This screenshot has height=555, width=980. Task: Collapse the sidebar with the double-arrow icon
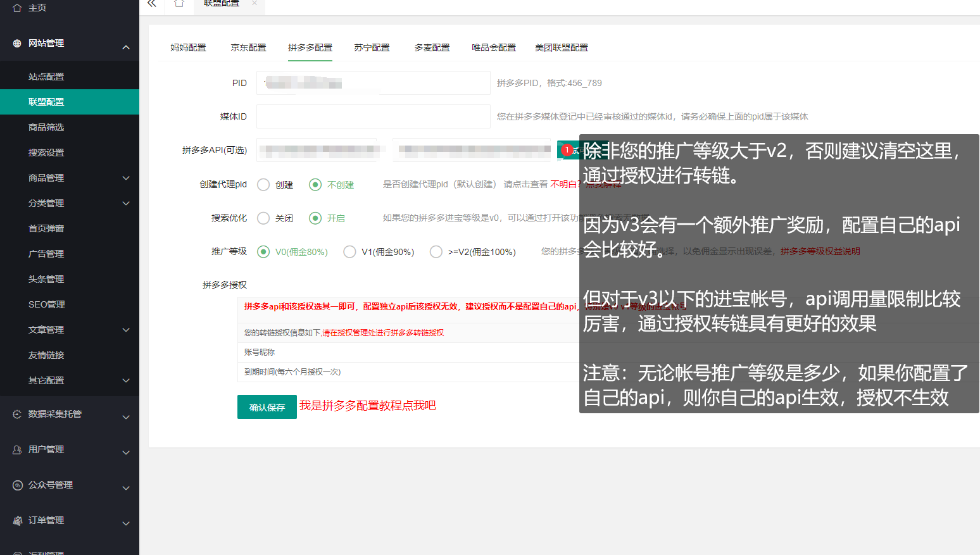point(152,3)
